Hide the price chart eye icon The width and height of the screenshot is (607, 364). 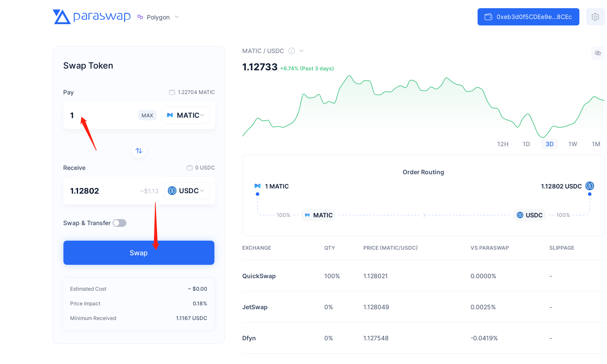click(598, 53)
